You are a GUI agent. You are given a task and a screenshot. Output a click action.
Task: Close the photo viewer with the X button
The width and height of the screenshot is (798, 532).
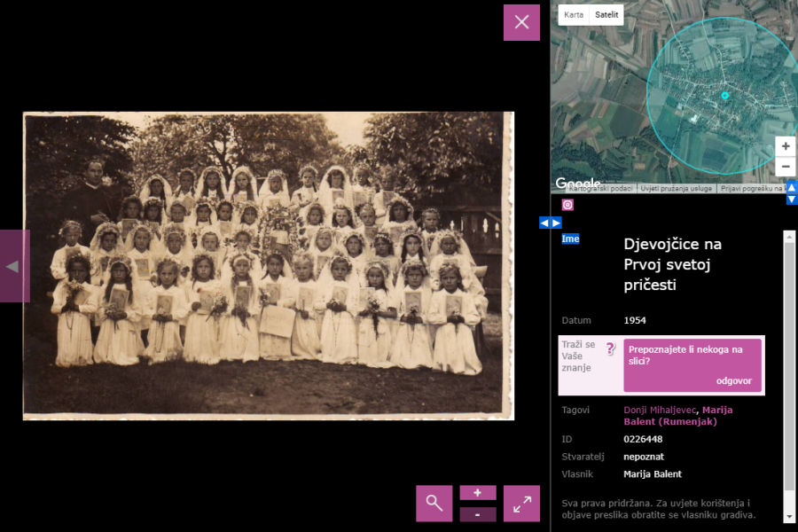tap(521, 22)
